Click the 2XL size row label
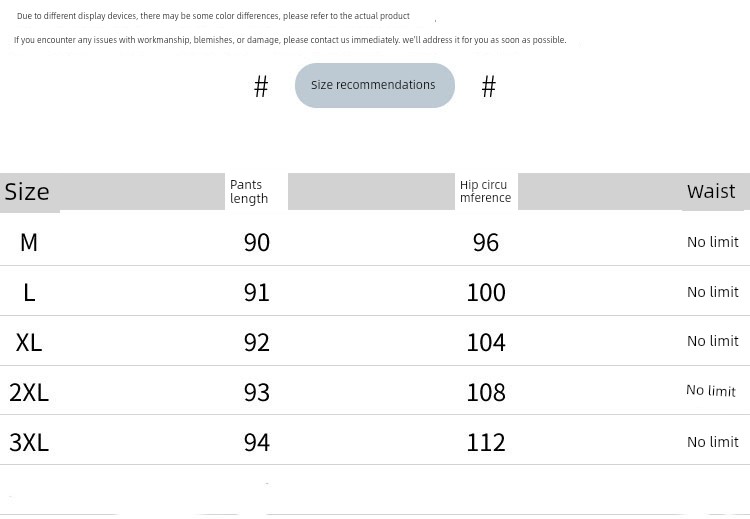 click(29, 393)
